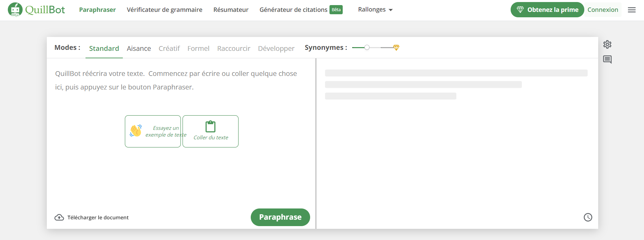Click the input text area placeholder
The image size is (644, 240).
[x=176, y=80]
